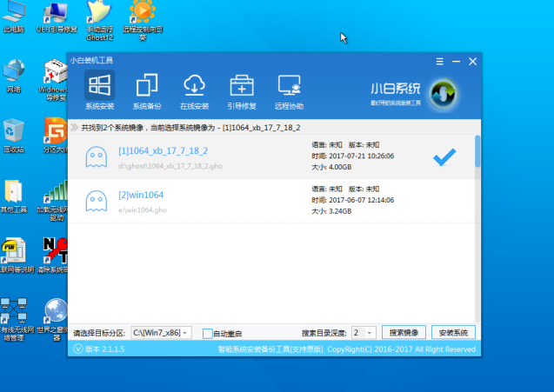The height and width of the screenshot is (392, 554).
Task: Click the 搜索镜像 button
Action: pos(404,333)
